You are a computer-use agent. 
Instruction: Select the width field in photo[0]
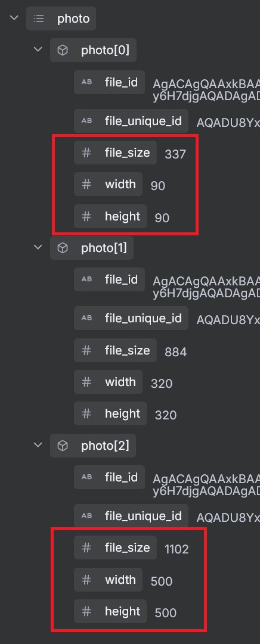click(108, 184)
